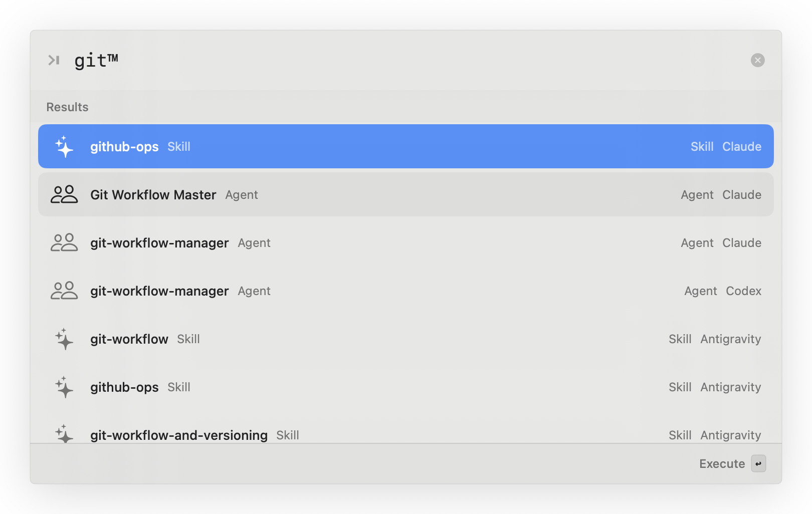The height and width of the screenshot is (514, 812).
Task: Select the git-workflow skill name
Action: pos(129,339)
